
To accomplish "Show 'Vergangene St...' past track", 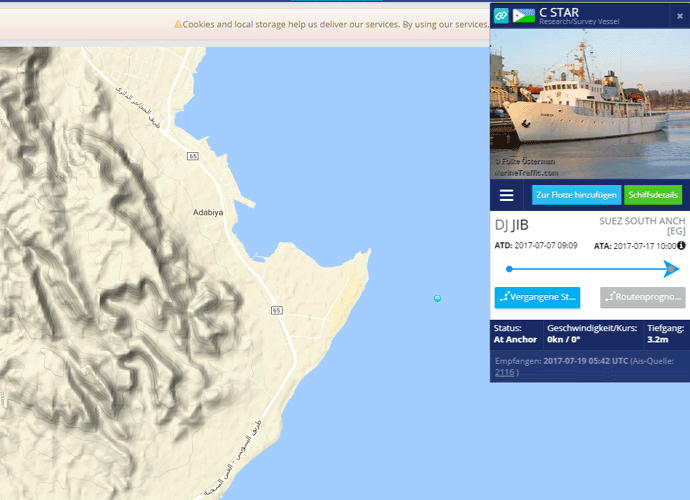I will point(537,297).
